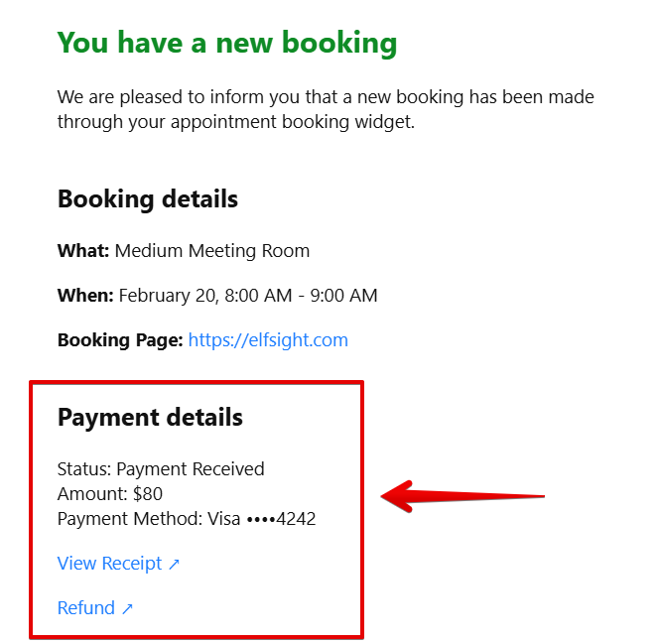This screenshot has width=660, height=644.
Task: Open the https://elfsight.com booking page link
Action: [268, 340]
